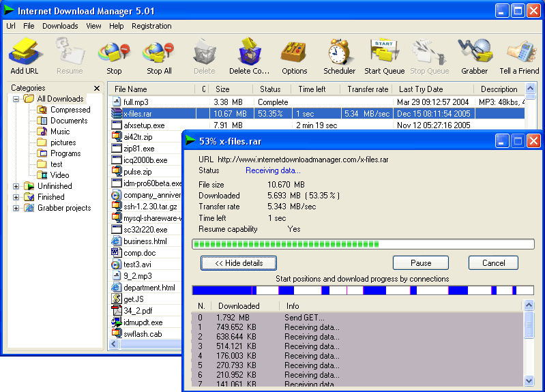Sort downloads by Time left column
This screenshot has height=392, width=545.
point(315,89)
